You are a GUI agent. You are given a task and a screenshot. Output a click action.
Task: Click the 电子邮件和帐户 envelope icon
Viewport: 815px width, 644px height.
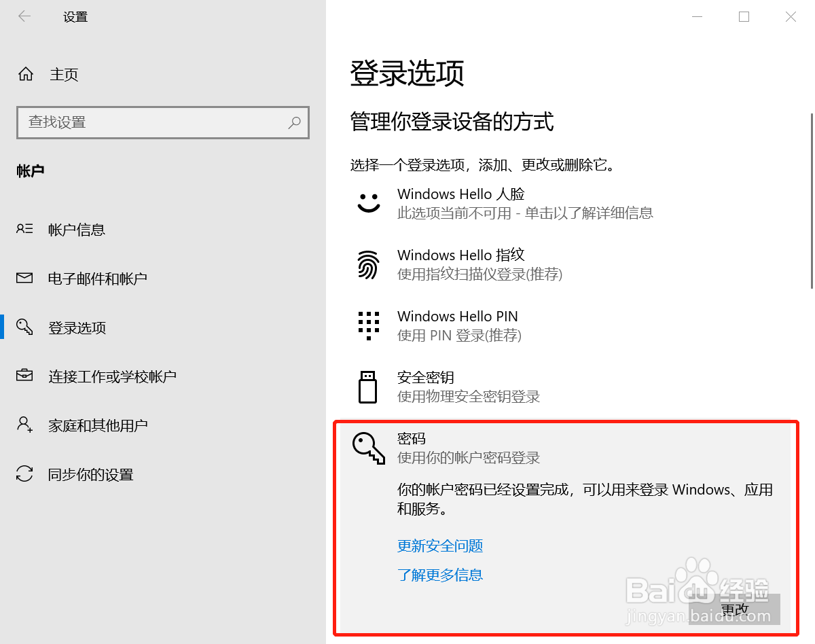(x=24, y=278)
